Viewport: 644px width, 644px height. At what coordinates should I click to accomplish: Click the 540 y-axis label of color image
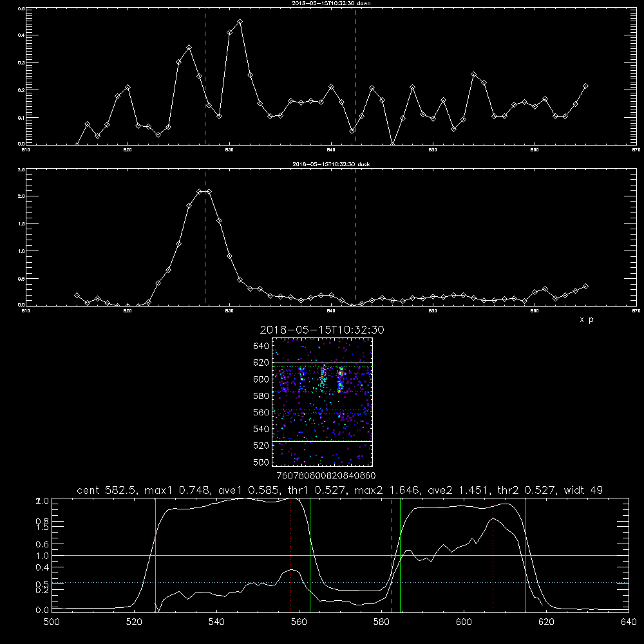(x=261, y=429)
